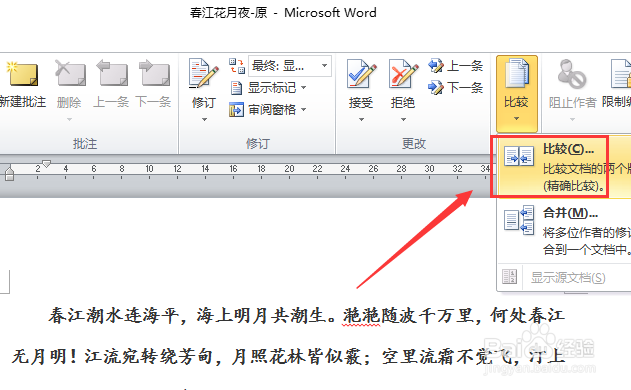
Task: Click the misspelled word 滟滟 in the document
Action: point(361,316)
